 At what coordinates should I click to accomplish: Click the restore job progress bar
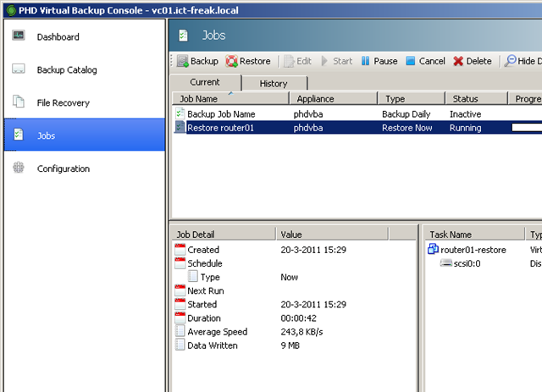pyautogui.click(x=525, y=128)
